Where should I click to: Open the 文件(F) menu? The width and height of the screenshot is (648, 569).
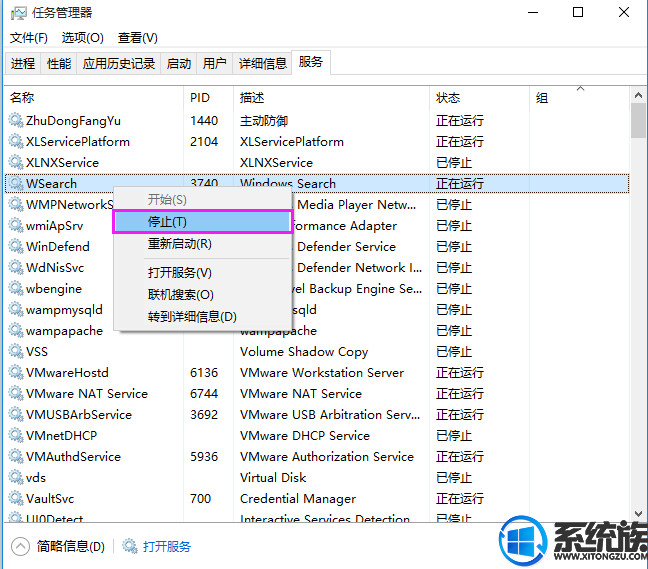(x=29, y=38)
